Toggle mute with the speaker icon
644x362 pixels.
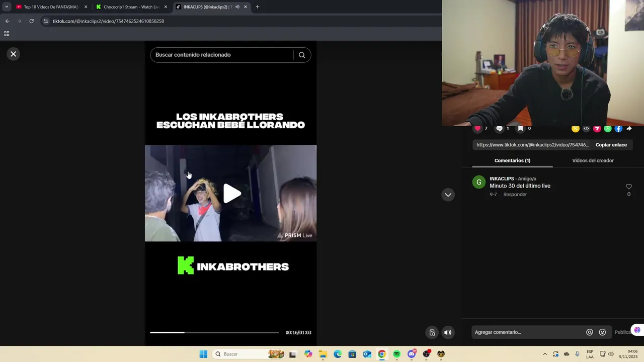point(448,332)
